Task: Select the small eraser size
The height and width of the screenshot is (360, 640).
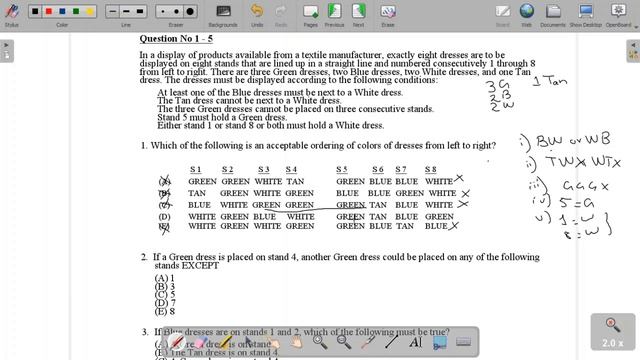Action: [x=163, y=11]
